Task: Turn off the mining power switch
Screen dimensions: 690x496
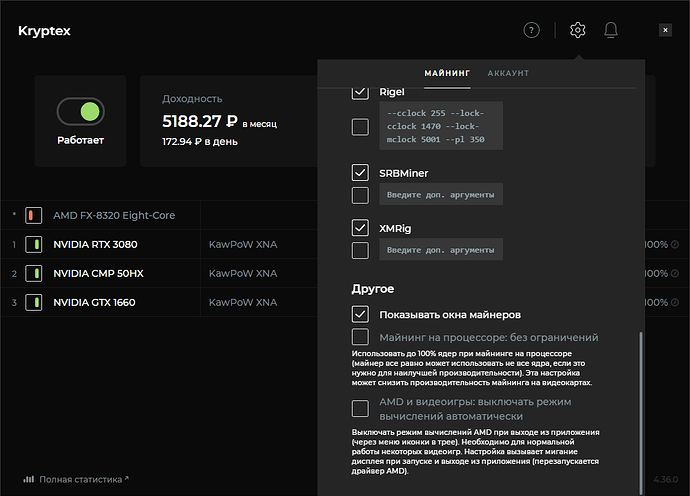Action: (81, 111)
